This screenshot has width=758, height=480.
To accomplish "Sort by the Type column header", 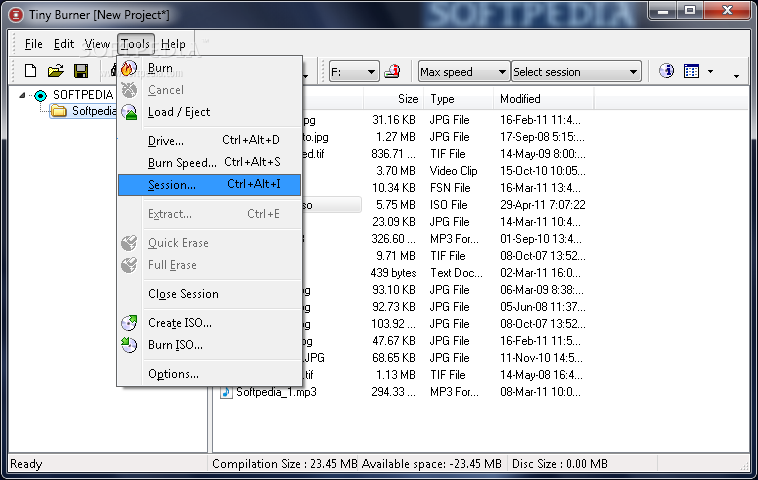I will [x=458, y=99].
